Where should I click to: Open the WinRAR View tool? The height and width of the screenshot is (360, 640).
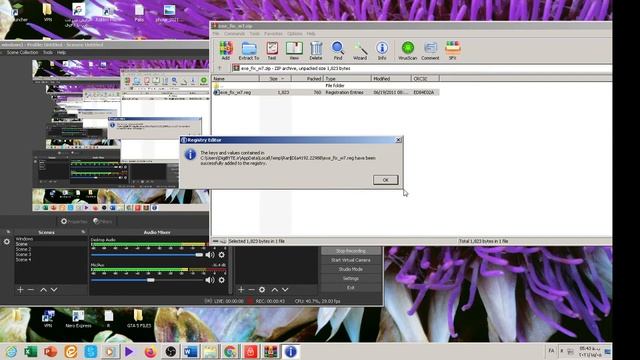294,50
